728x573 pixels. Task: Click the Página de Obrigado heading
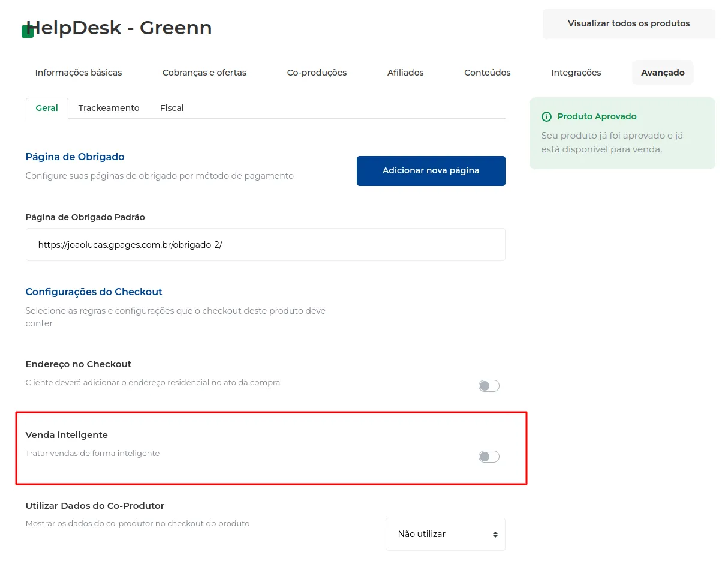tap(75, 157)
